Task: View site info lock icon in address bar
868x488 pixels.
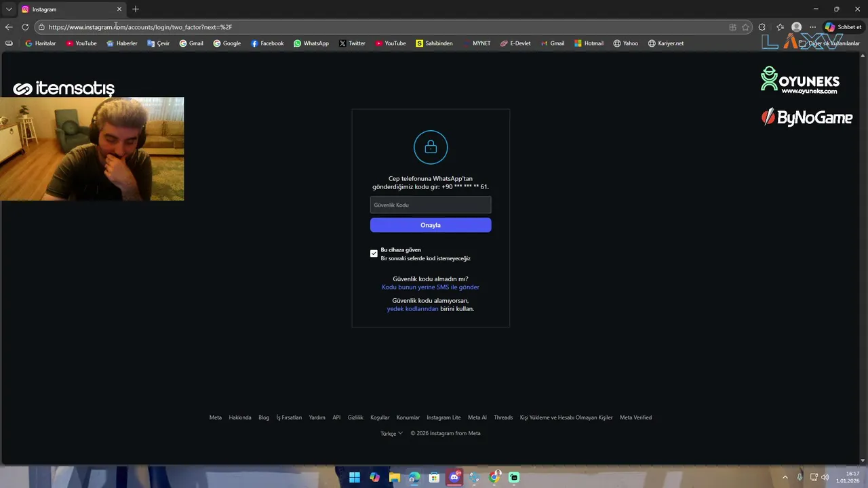Action: 41,27
